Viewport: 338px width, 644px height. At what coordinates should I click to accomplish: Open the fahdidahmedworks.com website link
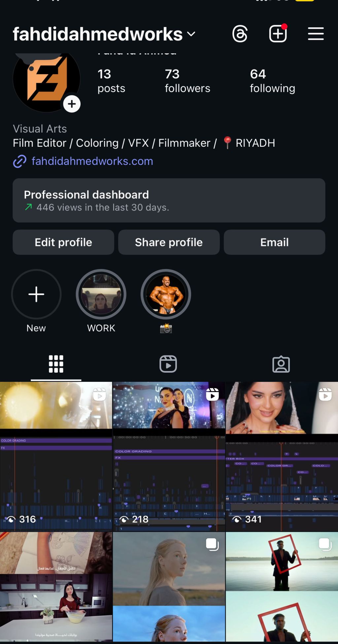click(92, 161)
